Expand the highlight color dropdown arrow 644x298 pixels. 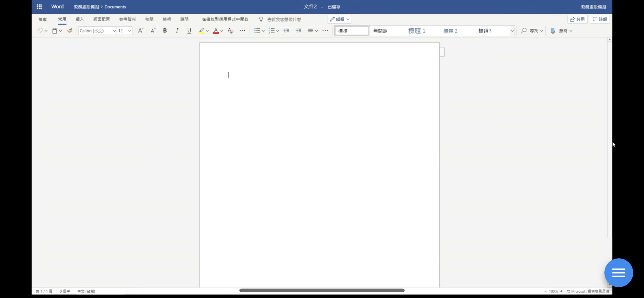click(x=207, y=31)
